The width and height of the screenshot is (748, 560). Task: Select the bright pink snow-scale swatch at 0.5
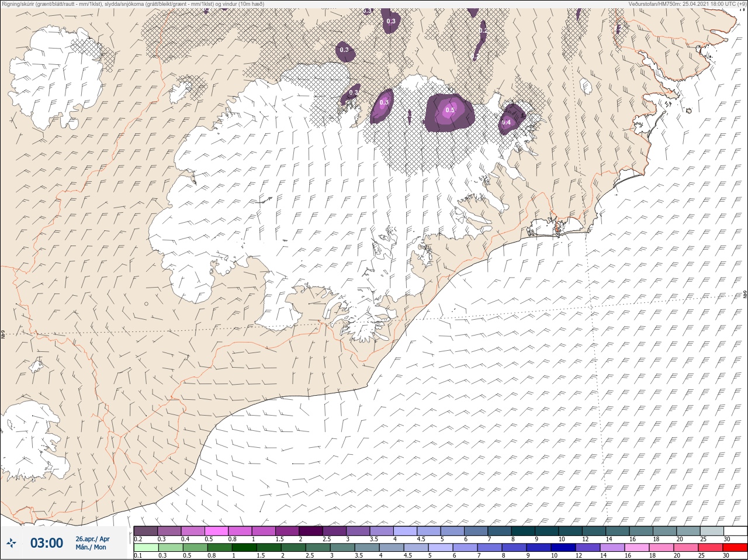217,531
